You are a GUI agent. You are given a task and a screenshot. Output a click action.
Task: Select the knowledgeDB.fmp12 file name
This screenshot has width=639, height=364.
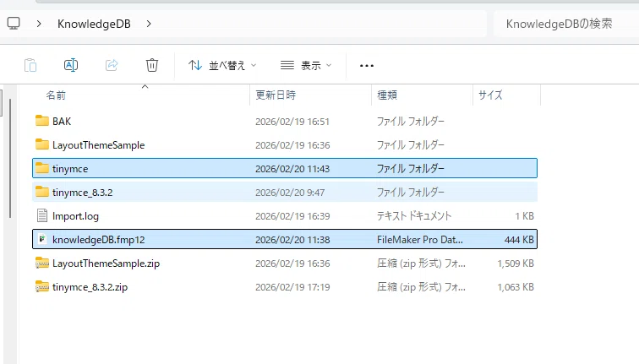(99, 240)
